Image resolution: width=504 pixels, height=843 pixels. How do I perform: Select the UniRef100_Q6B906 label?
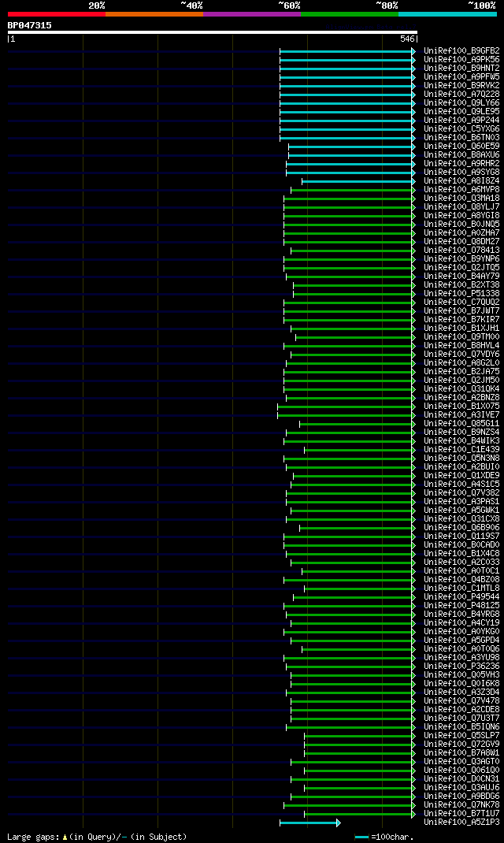coord(461,527)
